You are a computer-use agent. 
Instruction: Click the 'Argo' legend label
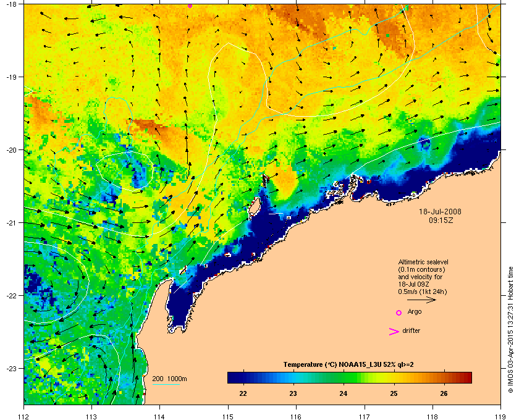tap(415, 311)
